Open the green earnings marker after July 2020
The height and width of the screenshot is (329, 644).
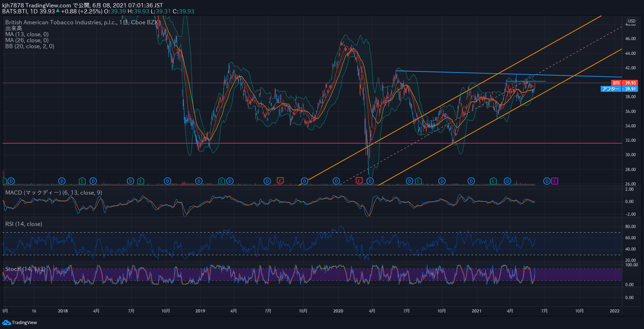418,181
